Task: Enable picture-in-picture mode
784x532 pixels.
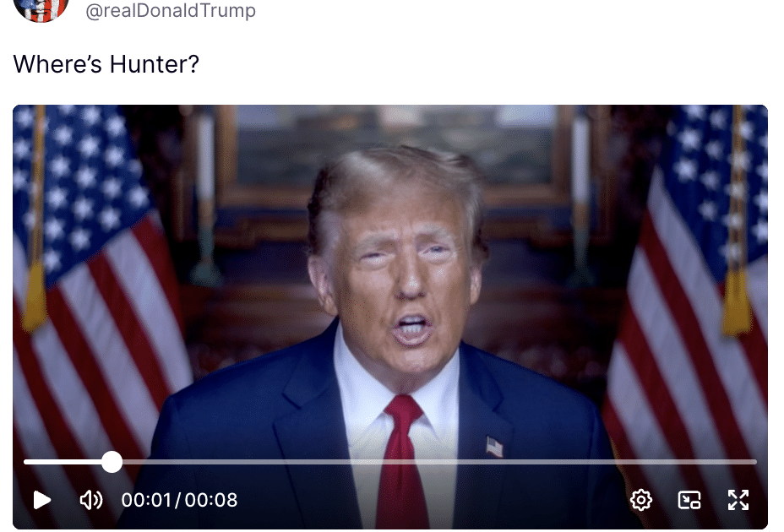Action: point(689,500)
